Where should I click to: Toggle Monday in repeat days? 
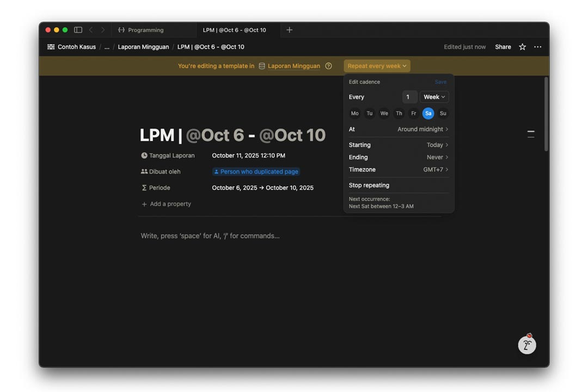pos(355,113)
